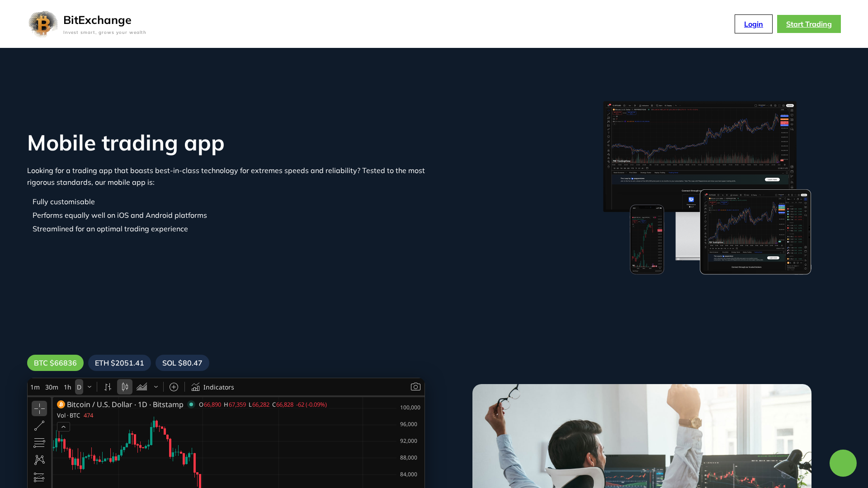This screenshot has width=868, height=488.
Task: Select the XABCD pattern tool
Action: [x=39, y=460]
